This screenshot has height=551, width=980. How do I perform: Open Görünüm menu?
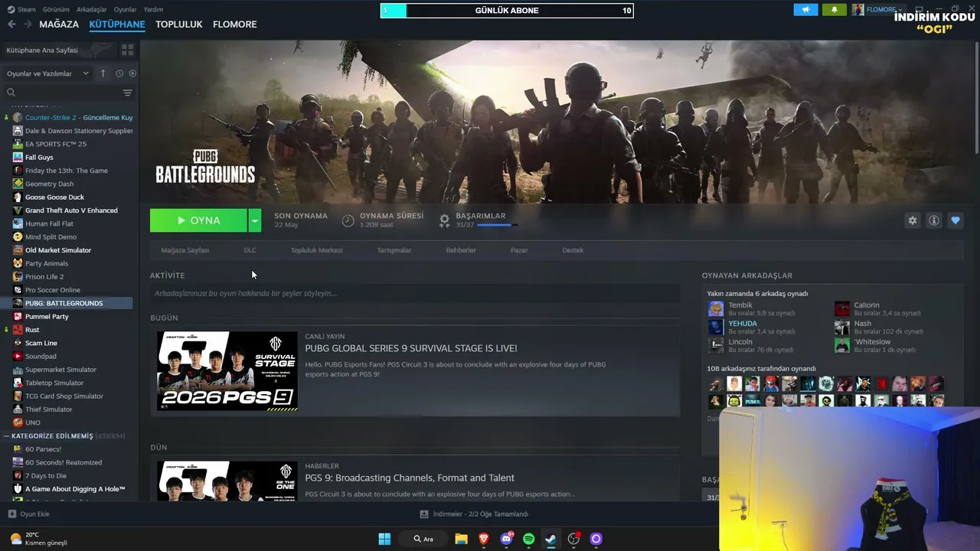[56, 9]
